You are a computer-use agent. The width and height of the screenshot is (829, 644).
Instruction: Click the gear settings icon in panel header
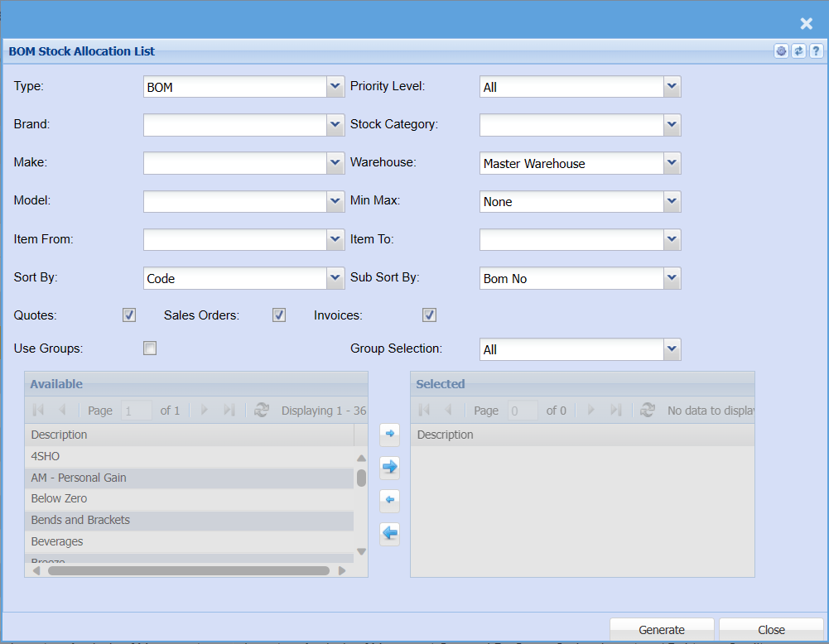point(781,51)
